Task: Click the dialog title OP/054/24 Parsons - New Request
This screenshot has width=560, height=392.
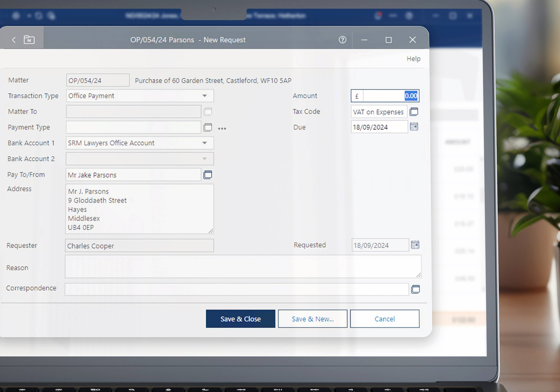Action: [188, 40]
